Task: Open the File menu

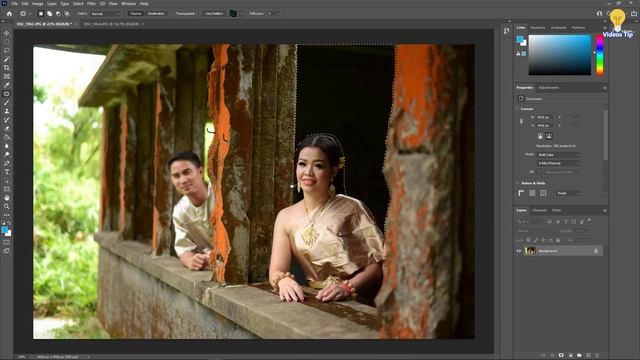Action: [14, 3]
